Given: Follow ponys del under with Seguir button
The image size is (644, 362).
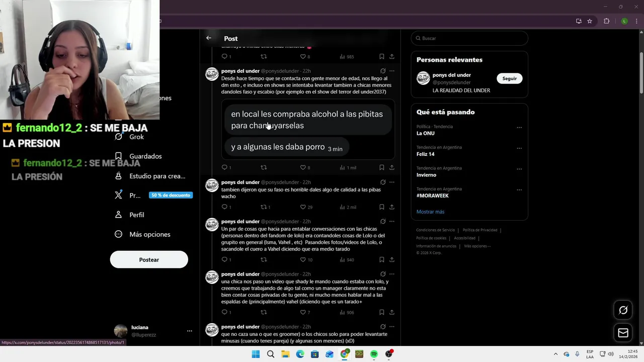Looking at the screenshot, I should coord(509,78).
